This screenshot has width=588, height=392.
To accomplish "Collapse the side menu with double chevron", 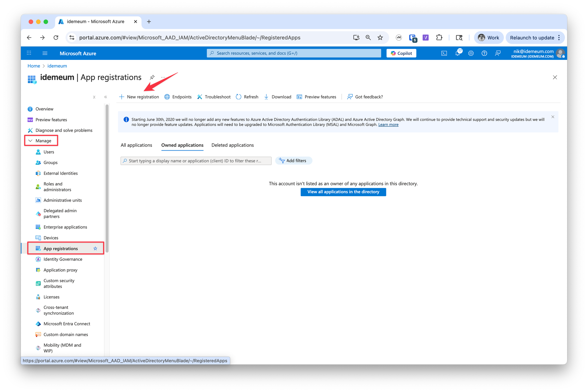I will point(106,97).
